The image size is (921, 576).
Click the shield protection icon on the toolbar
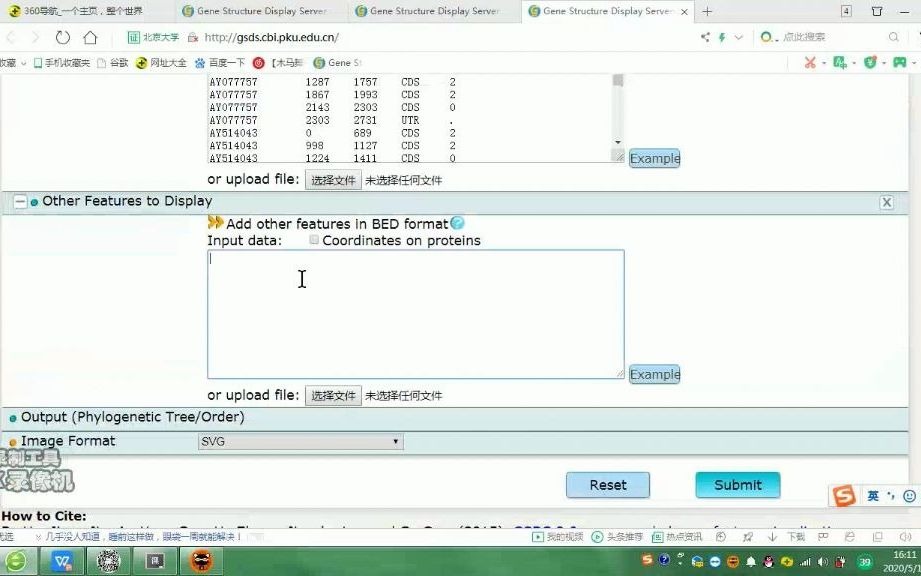tap(868, 60)
